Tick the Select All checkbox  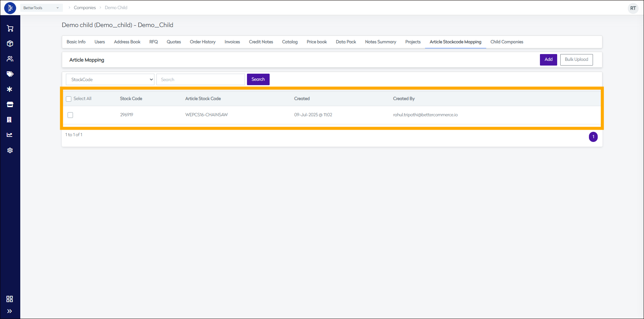69,99
